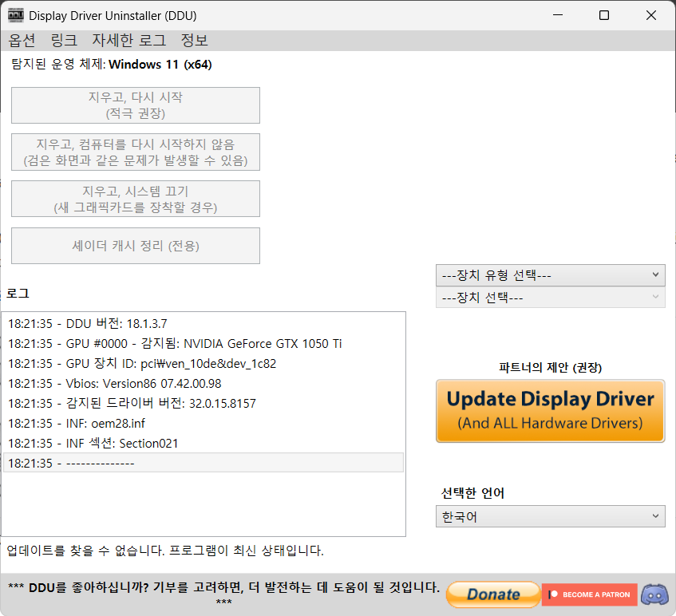Open the Discord icon link
This screenshot has width=676, height=616.
[654, 594]
